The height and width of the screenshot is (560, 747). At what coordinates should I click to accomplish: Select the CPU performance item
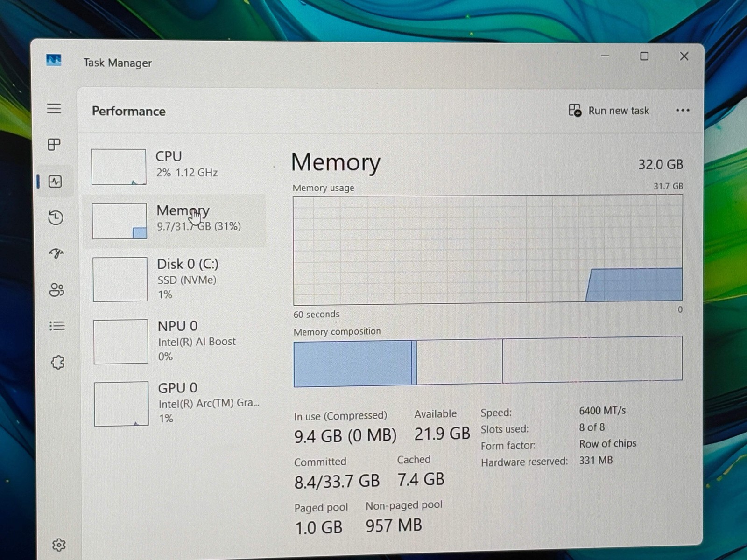174,167
